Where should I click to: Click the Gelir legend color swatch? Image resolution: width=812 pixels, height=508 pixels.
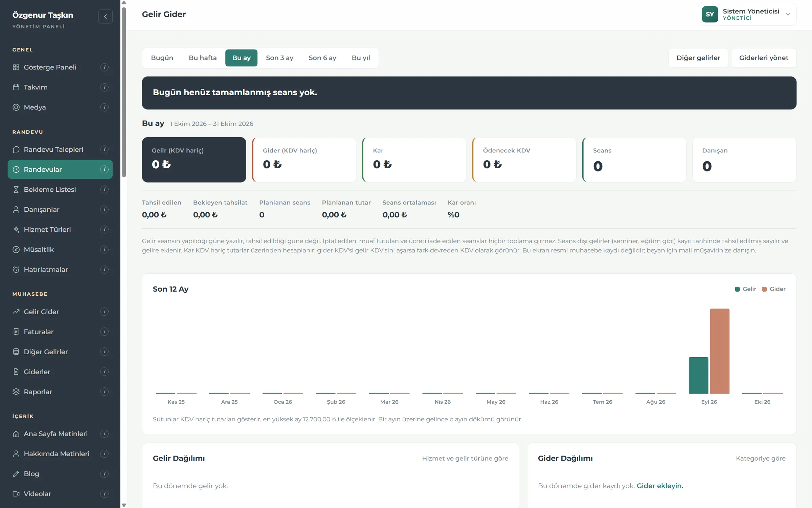[x=737, y=289]
